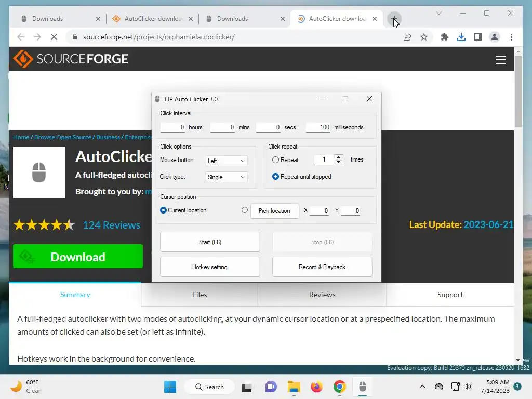The height and width of the screenshot is (399, 532).
Task: Open Chrome profile avatar
Action: pos(495,37)
